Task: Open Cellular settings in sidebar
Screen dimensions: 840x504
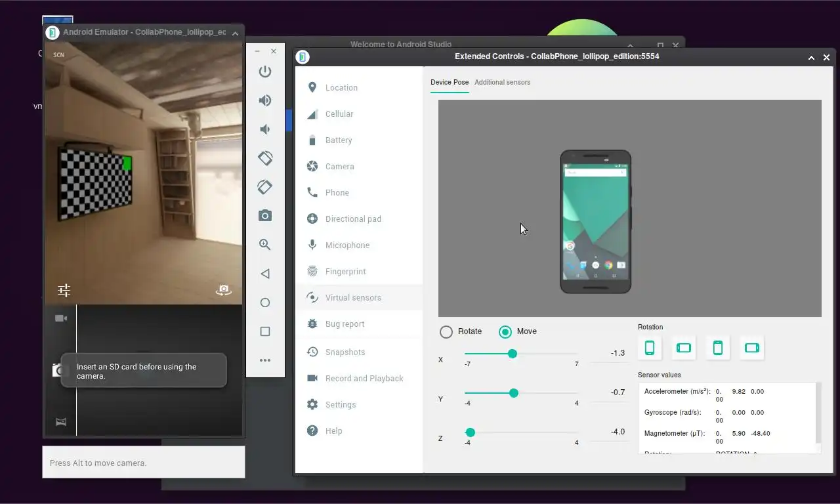Action: [359, 114]
